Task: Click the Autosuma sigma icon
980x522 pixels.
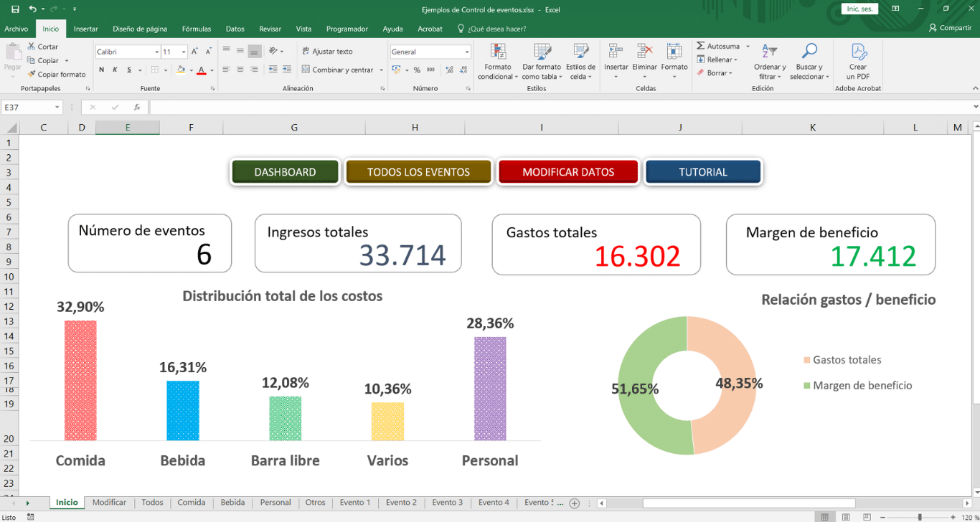Action: (701, 46)
